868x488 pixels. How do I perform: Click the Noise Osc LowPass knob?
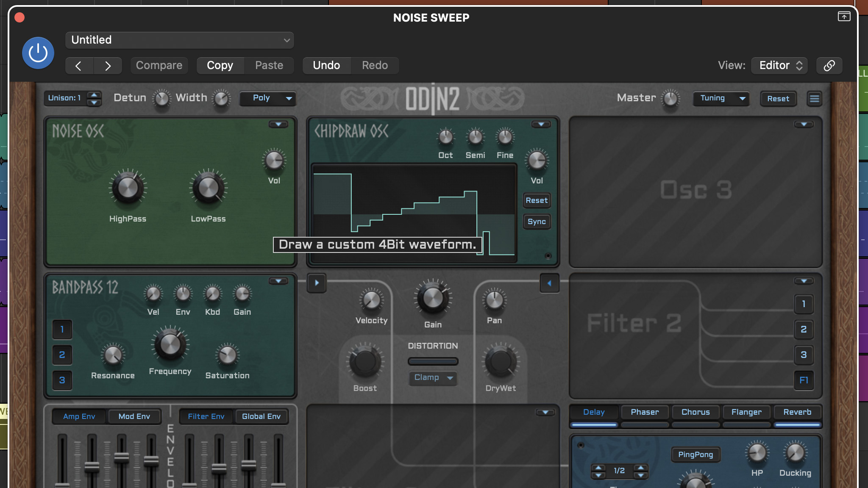click(208, 188)
